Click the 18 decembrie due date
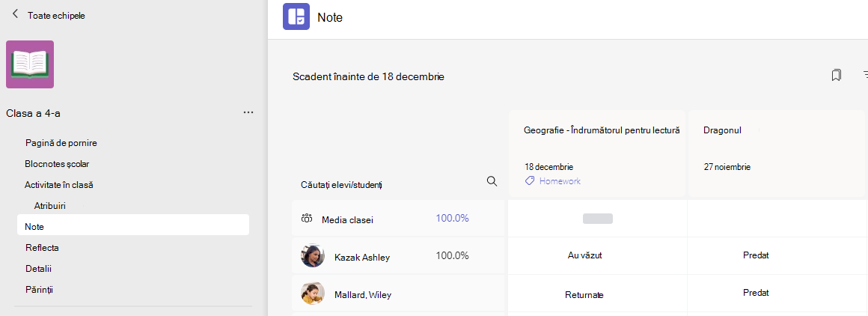 549,166
